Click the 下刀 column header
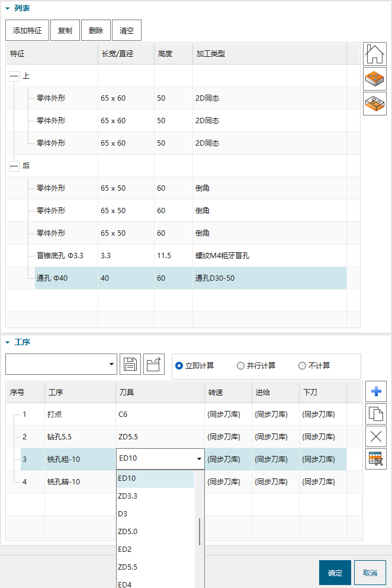The width and height of the screenshot is (392, 588). [323, 392]
